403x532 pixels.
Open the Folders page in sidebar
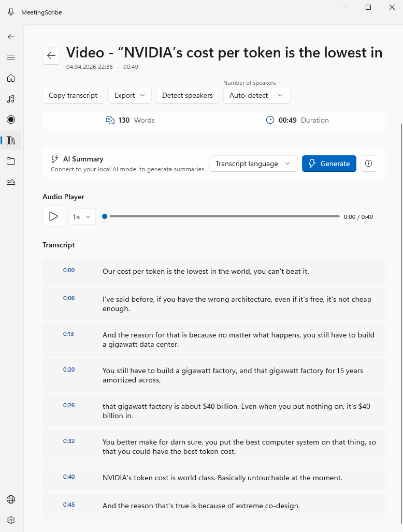(11, 161)
